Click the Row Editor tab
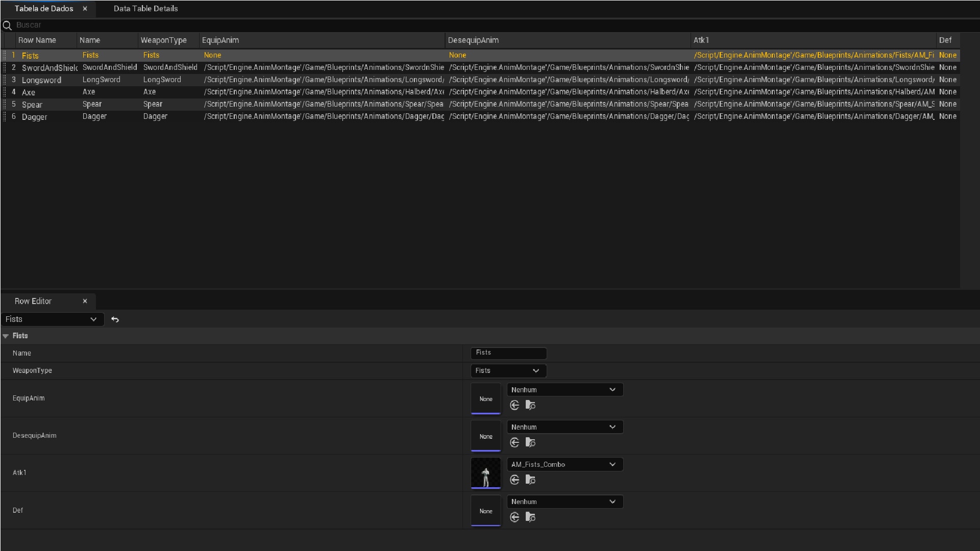Screen dimensions: 980x551 coord(33,301)
